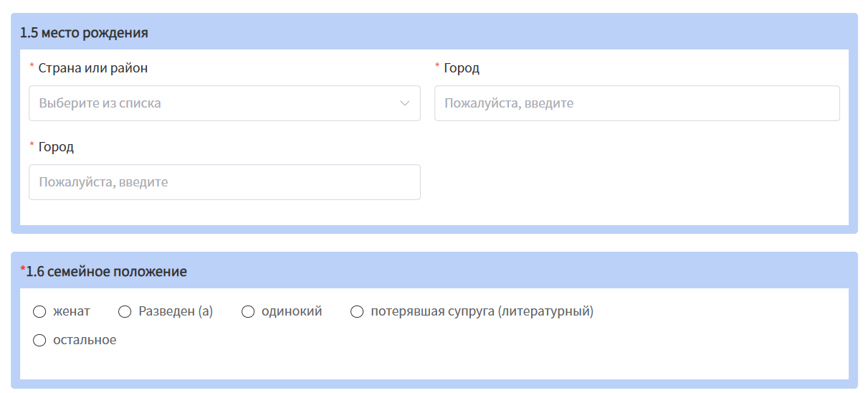868x393 pixels.
Task: Open the Страна или район dropdown list
Action: [x=224, y=103]
